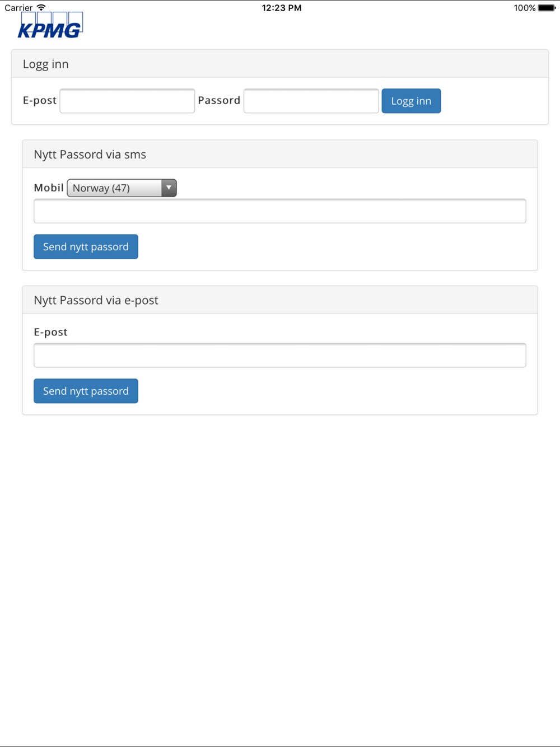This screenshot has width=560, height=747.
Task: Focus the Mobil phone number field
Action: click(x=280, y=211)
